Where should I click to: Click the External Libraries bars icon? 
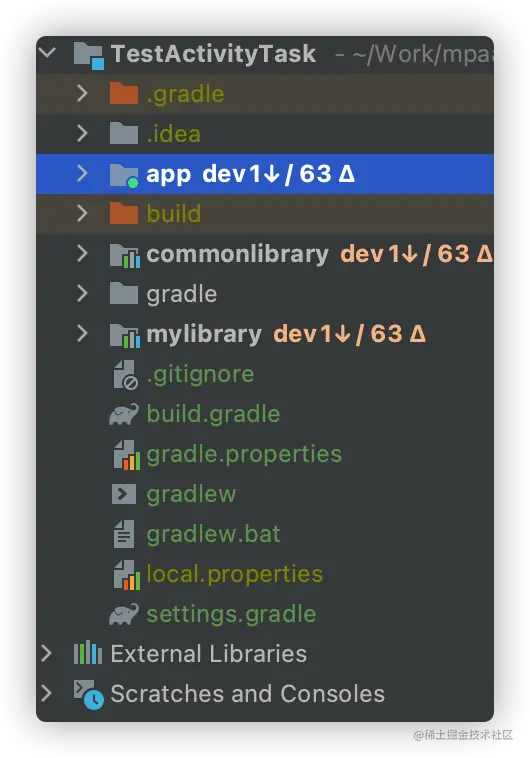tap(88, 653)
